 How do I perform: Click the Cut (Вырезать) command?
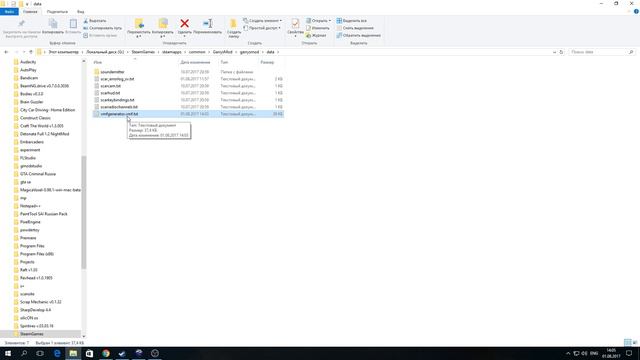point(95,20)
